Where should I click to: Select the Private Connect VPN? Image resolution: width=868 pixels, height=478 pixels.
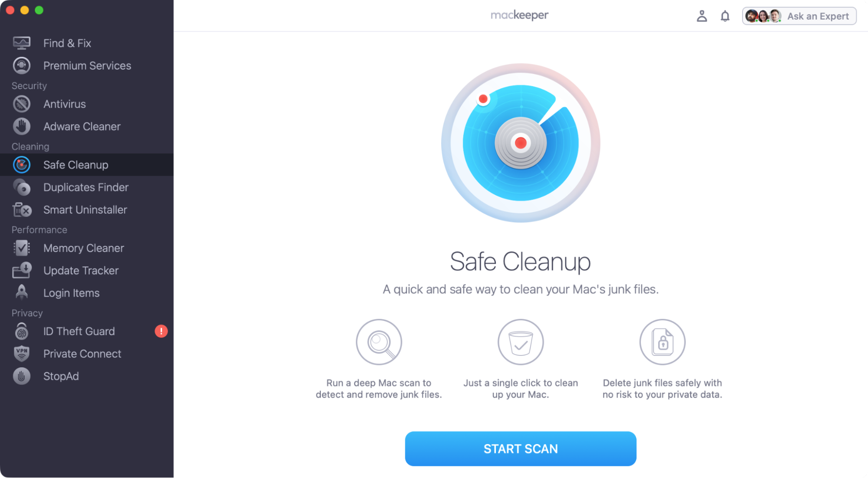click(82, 353)
